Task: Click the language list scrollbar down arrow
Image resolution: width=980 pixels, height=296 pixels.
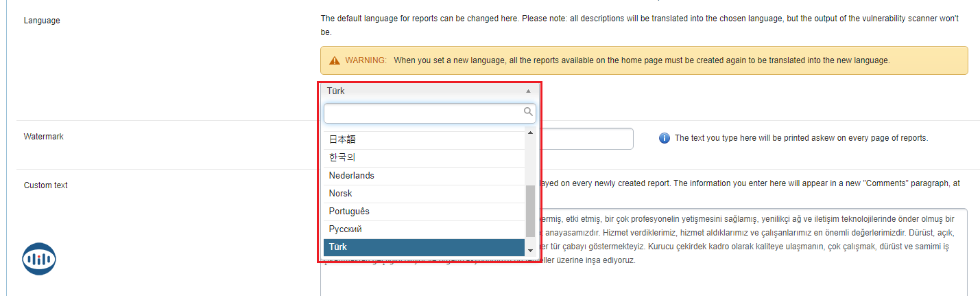Action: pyautogui.click(x=530, y=251)
